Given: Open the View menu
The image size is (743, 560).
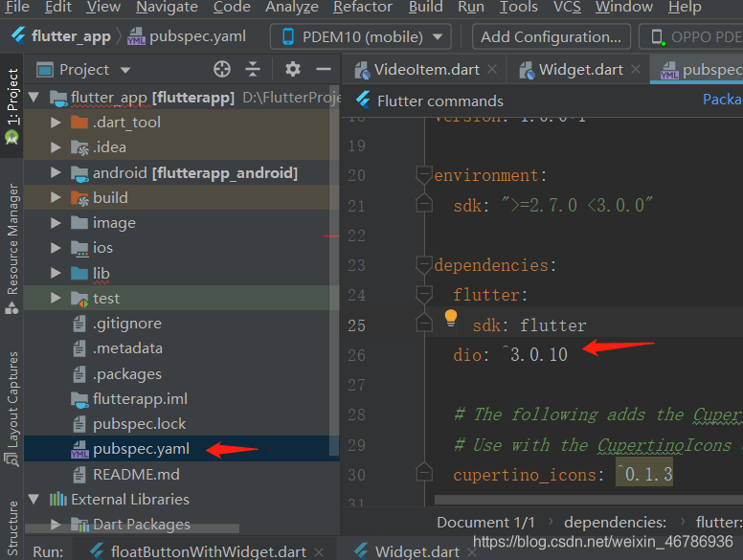Looking at the screenshot, I should click(103, 7).
